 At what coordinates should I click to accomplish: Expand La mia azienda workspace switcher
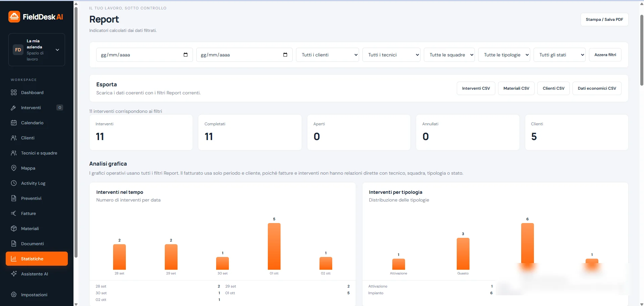(x=37, y=50)
